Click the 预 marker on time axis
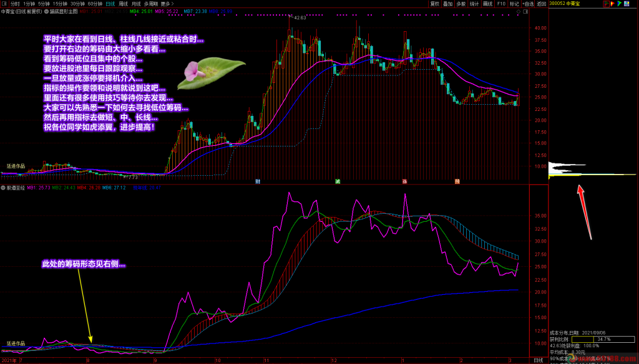This screenshot has width=639, height=364. (457, 181)
